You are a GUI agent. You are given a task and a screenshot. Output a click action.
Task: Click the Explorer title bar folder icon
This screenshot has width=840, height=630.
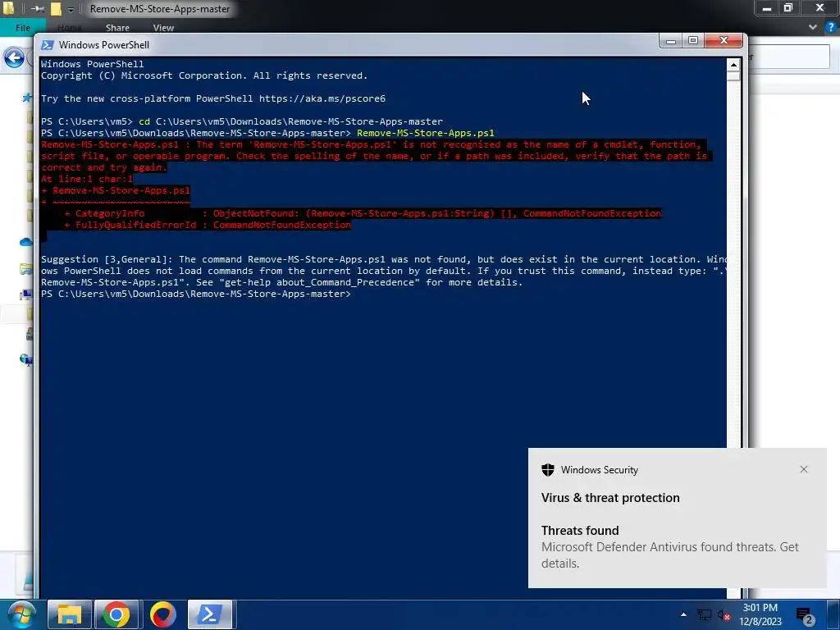pos(8,8)
